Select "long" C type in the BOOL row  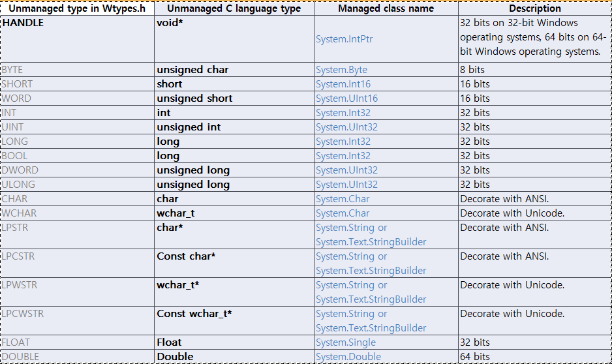click(234, 156)
